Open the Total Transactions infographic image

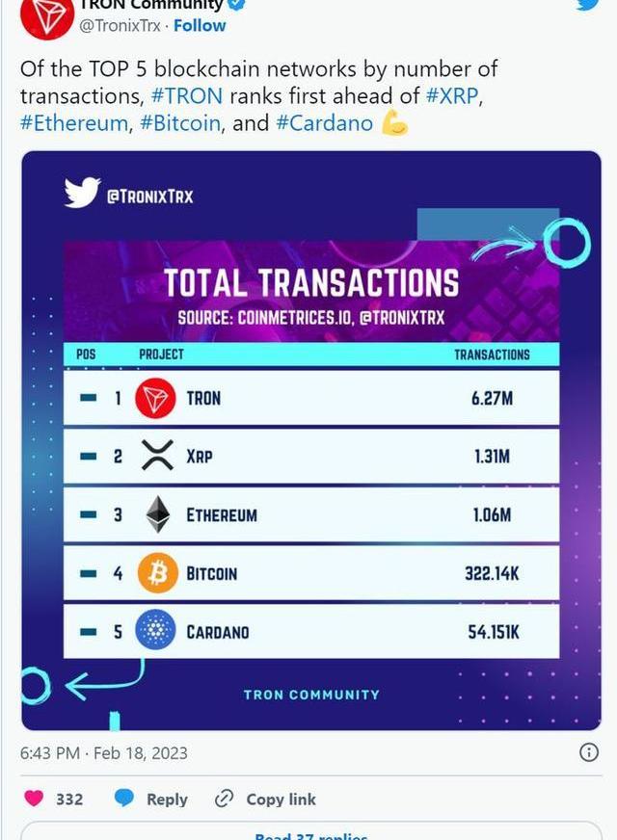(x=311, y=440)
